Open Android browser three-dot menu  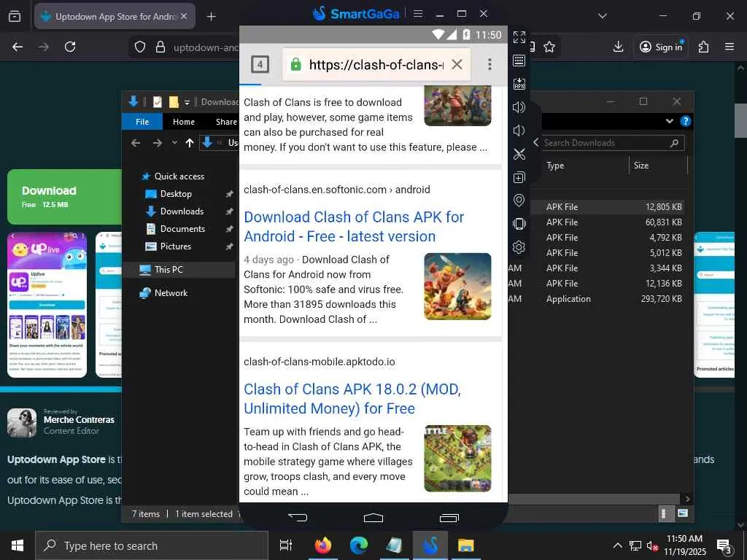click(x=489, y=64)
